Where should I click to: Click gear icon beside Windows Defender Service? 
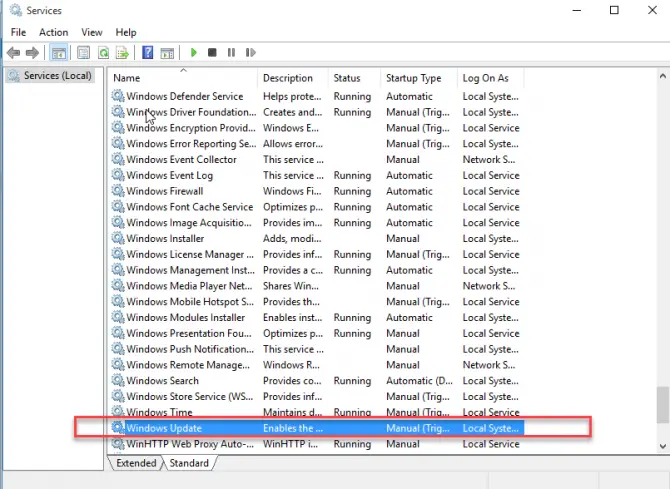coord(118,96)
